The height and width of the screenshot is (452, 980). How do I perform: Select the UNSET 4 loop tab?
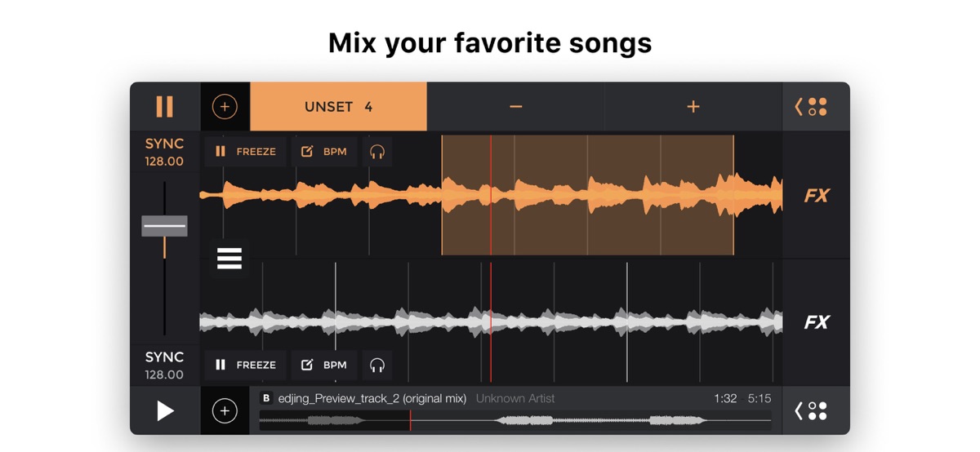click(x=338, y=107)
